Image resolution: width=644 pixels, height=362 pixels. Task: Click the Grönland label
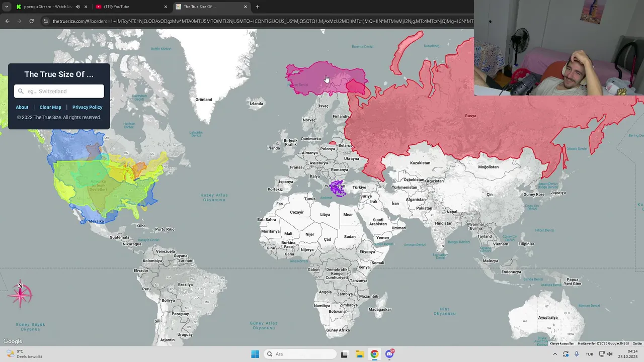pos(204,100)
